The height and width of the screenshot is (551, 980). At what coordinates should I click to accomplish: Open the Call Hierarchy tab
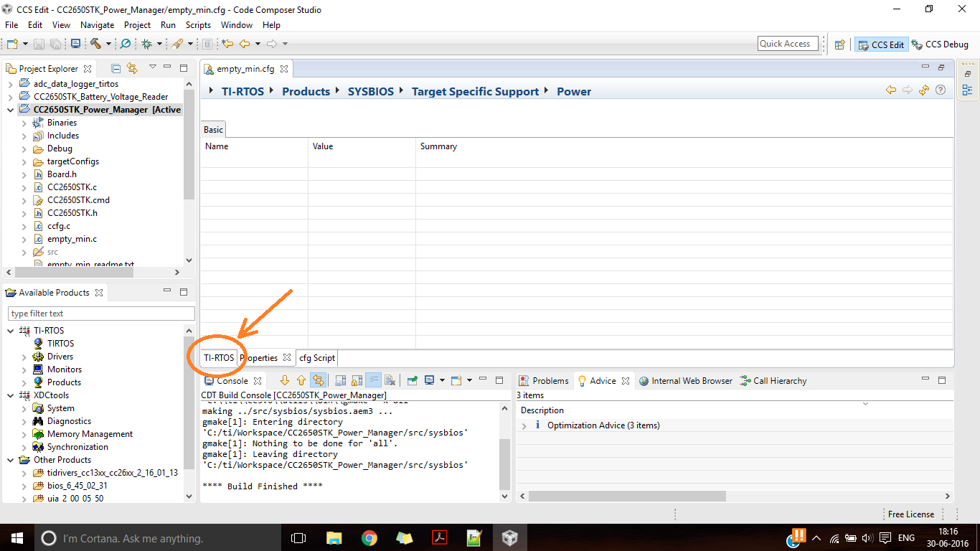[x=774, y=381]
